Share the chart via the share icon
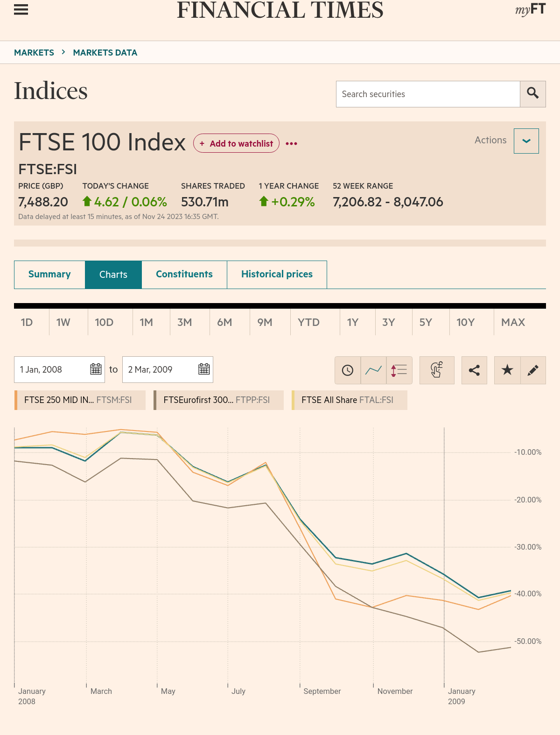The image size is (560, 735). point(474,370)
